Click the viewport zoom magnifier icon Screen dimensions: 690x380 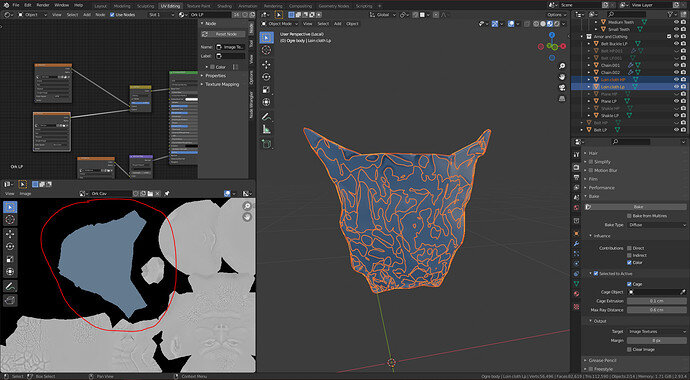click(x=562, y=66)
